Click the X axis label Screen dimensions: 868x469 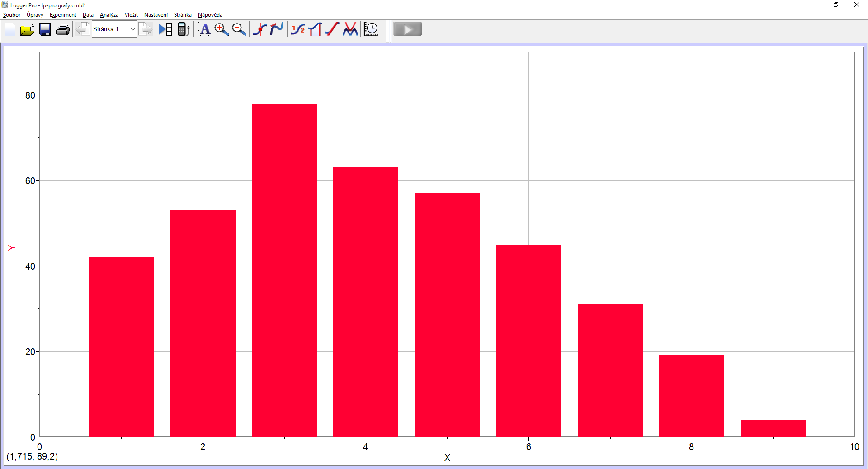tap(447, 458)
